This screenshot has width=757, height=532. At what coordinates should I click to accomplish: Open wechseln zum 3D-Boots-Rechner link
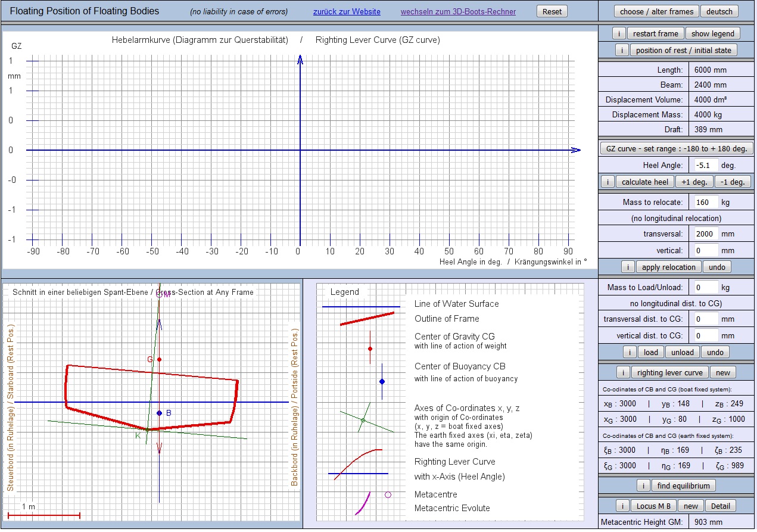tap(458, 12)
